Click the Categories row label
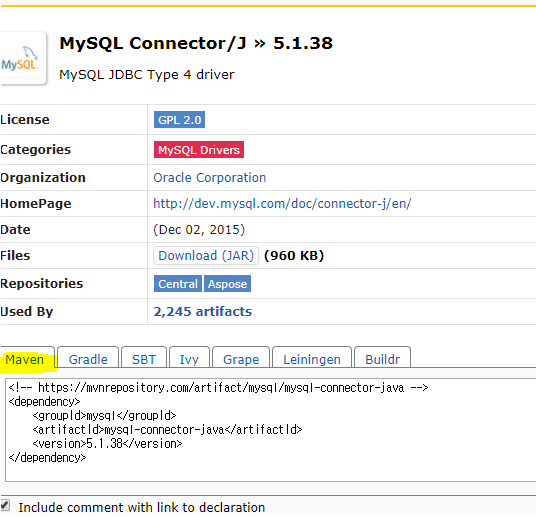This screenshot has height=531, width=536. click(36, 150)
